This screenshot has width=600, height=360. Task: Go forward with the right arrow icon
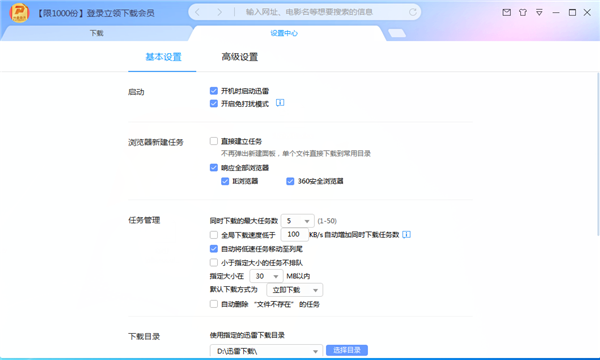219,12
